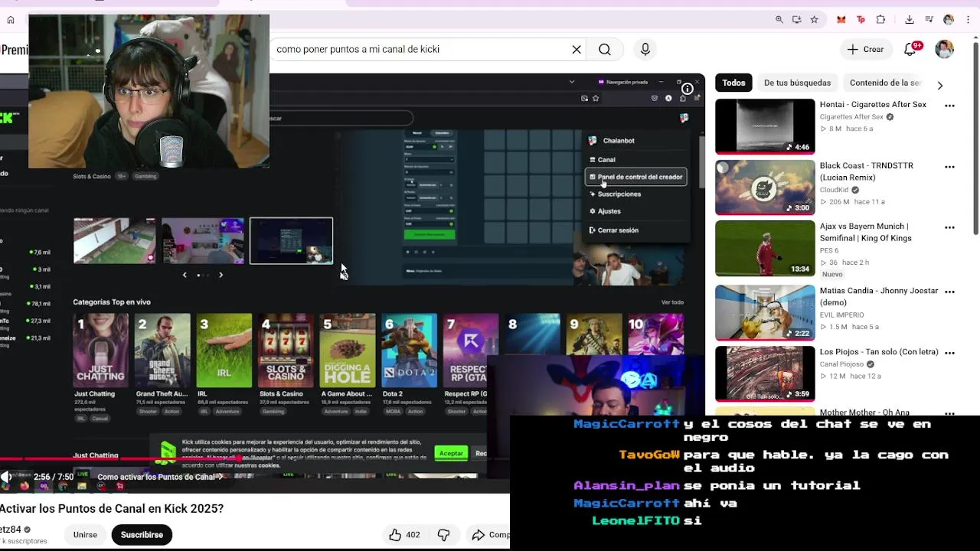
Task: Open the browser media controls icon
Action: [929, 20]
